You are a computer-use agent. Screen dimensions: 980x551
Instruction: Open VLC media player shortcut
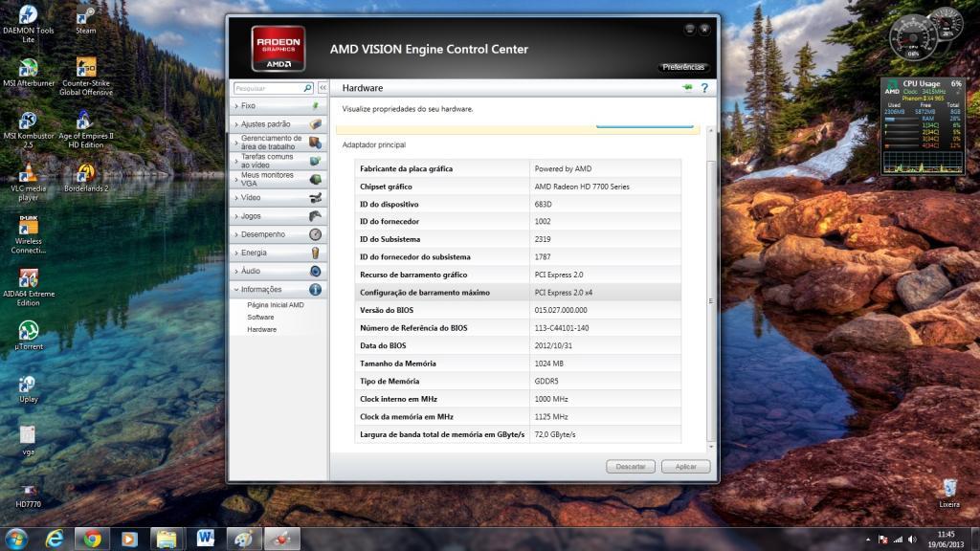28,183
